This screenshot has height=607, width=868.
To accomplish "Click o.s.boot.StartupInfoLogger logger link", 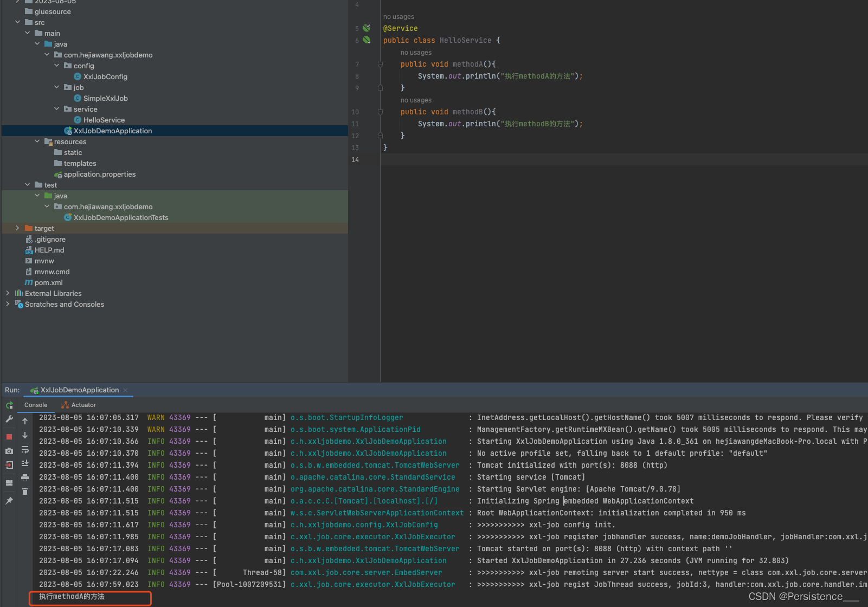I will click(346, 417).
